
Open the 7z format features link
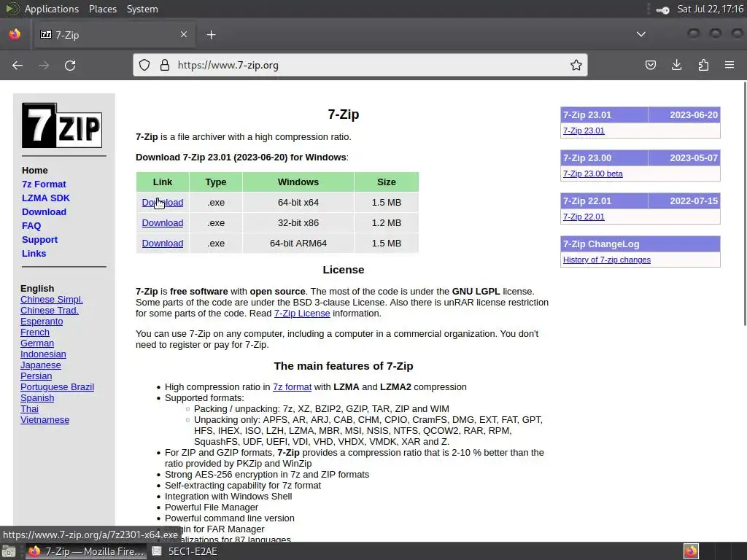292,387
